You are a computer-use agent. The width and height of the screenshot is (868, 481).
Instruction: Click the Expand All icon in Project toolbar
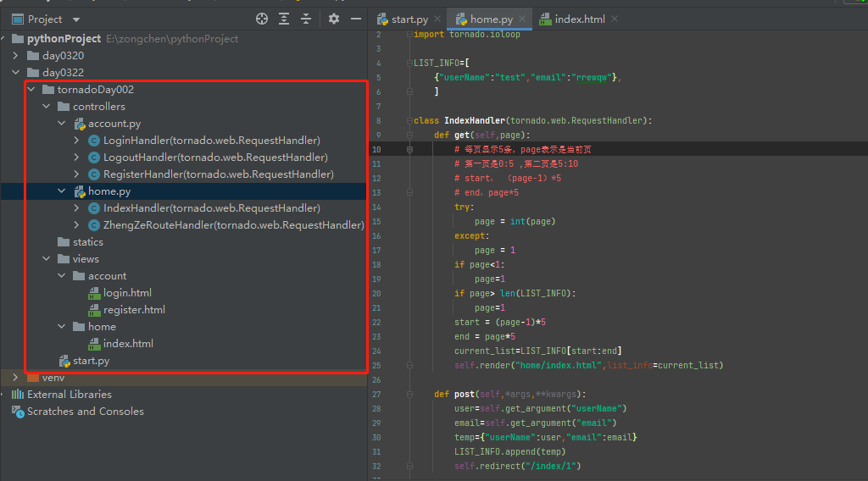click(284, 19)
